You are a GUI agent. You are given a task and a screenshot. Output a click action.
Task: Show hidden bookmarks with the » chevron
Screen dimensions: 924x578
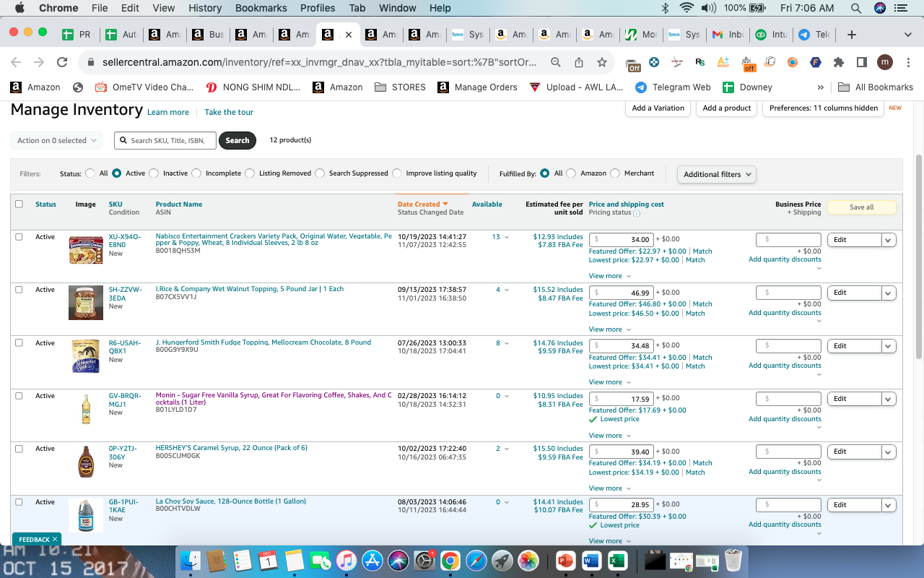click(x=820, y=87)
